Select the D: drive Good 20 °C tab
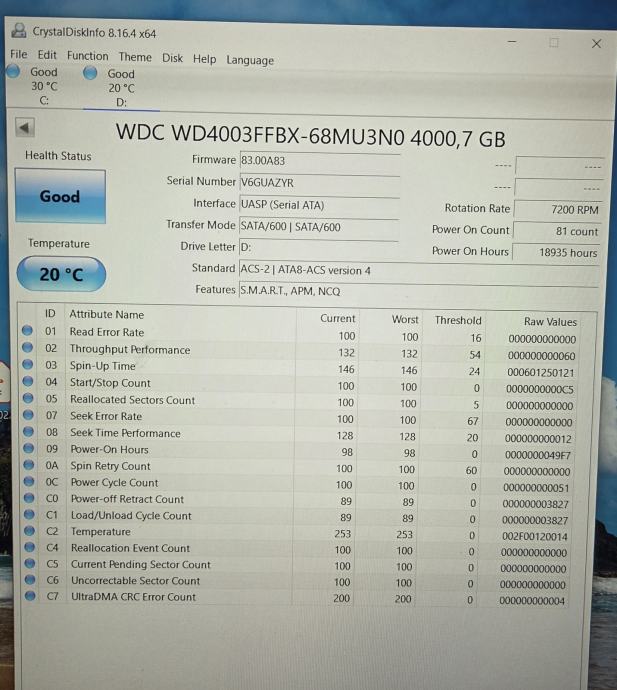 coord(115,88)
